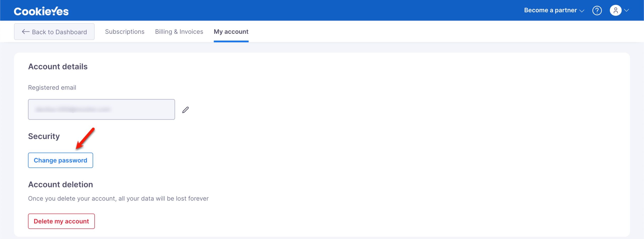Edit registered email with pencil icon

(185, 110)
